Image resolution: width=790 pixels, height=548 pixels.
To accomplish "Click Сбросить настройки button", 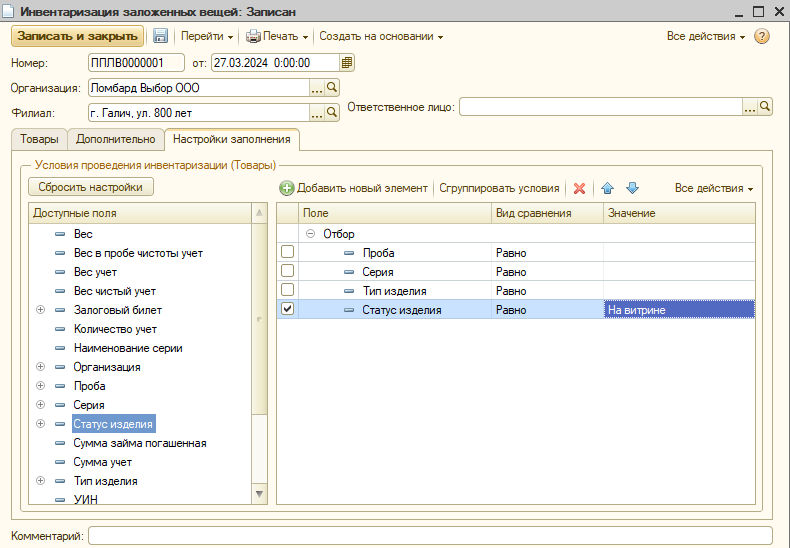I will pyautogui.click(x=91, y=187).
